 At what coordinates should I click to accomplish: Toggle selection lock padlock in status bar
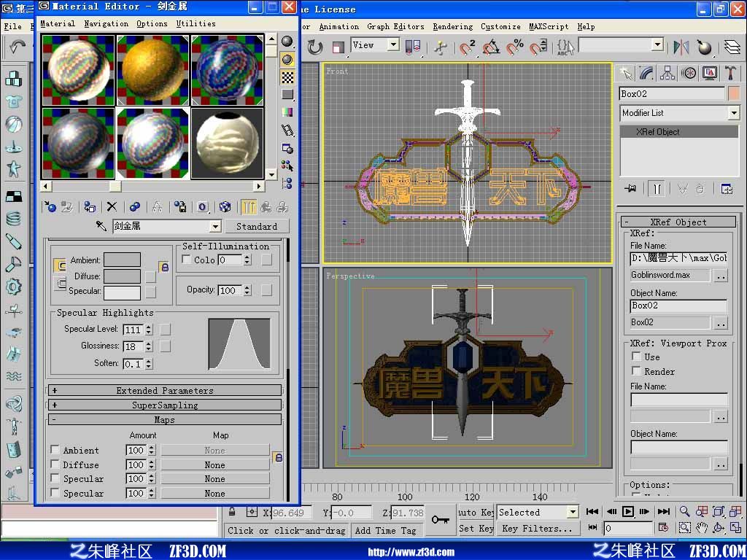coord(232,512)
